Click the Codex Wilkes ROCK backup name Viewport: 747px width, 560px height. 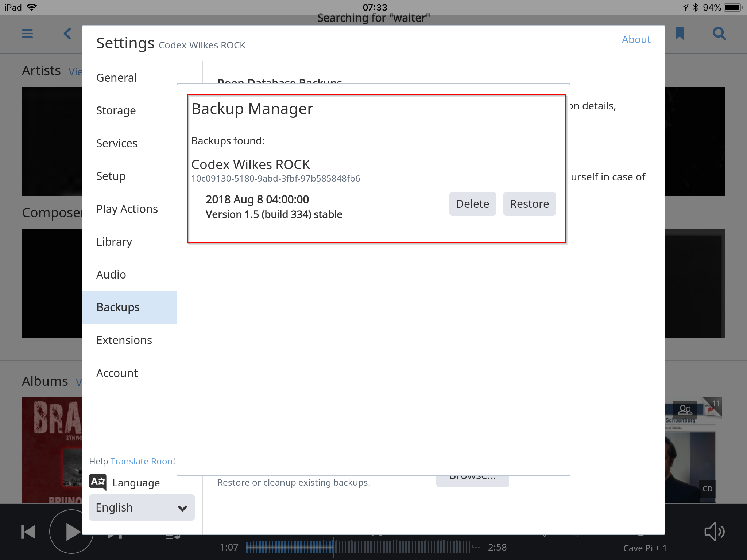coord(251,164)
